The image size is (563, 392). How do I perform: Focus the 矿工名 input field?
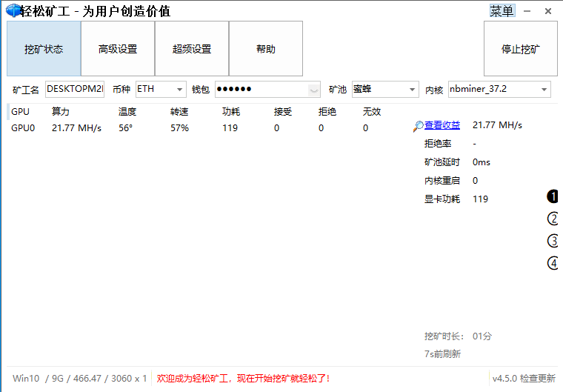(75, 89)
